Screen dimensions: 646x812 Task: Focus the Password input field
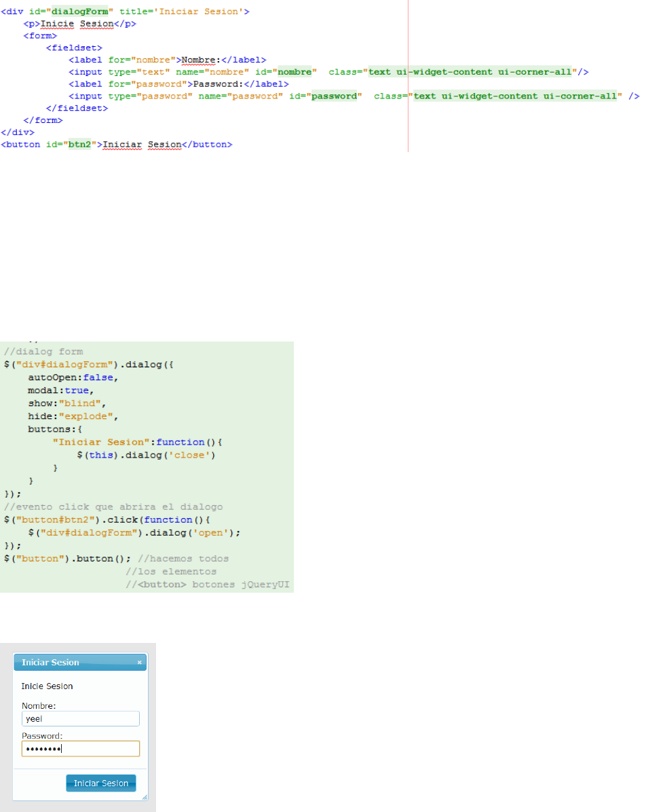point(81,748)
